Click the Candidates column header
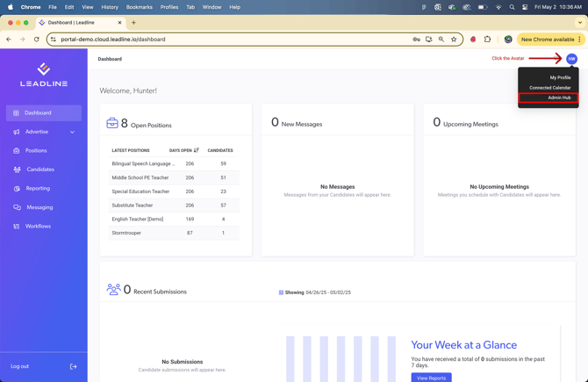The width and height of the screenshot is (588, 382). point(220,150)
